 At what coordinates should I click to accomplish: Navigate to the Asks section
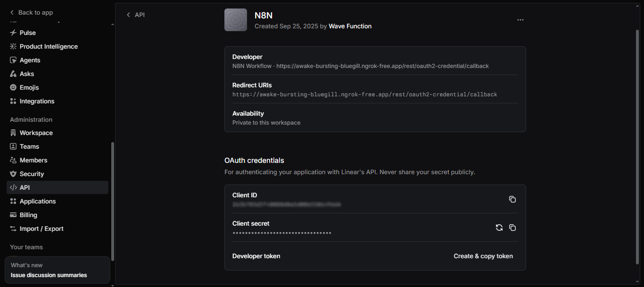pyautogui.click(x=26, y=74)
